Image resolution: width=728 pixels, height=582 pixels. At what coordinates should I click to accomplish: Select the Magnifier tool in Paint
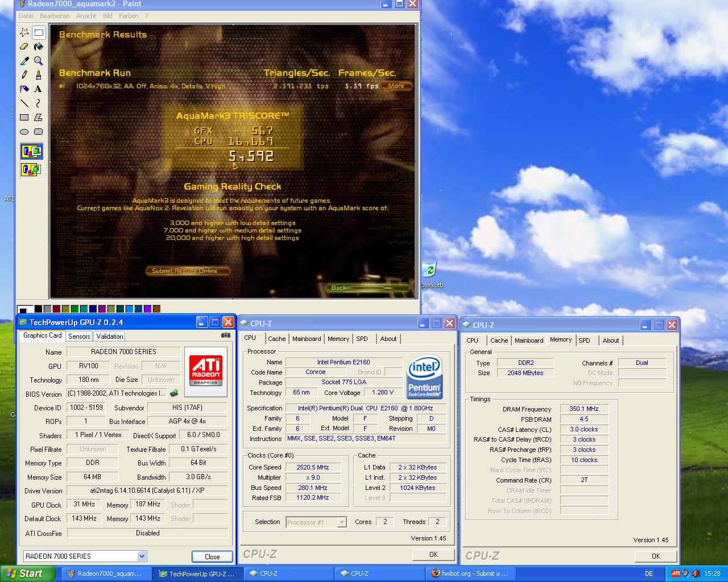click(39, 60)
